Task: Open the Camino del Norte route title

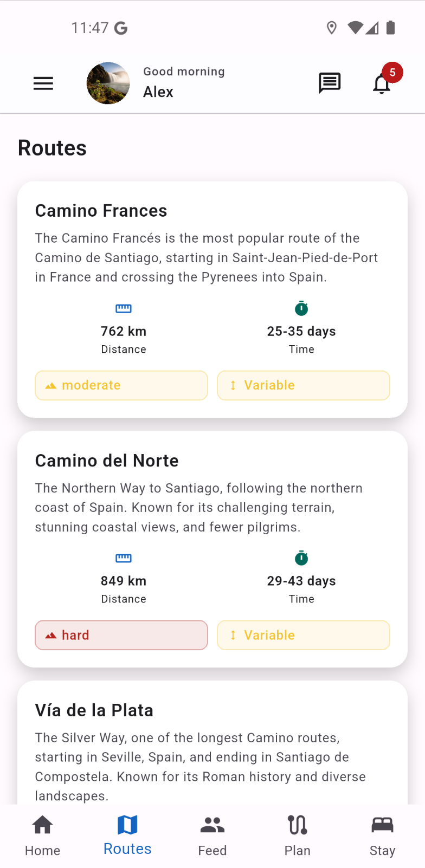Action: pyautogui.click(x=107, y=461)
